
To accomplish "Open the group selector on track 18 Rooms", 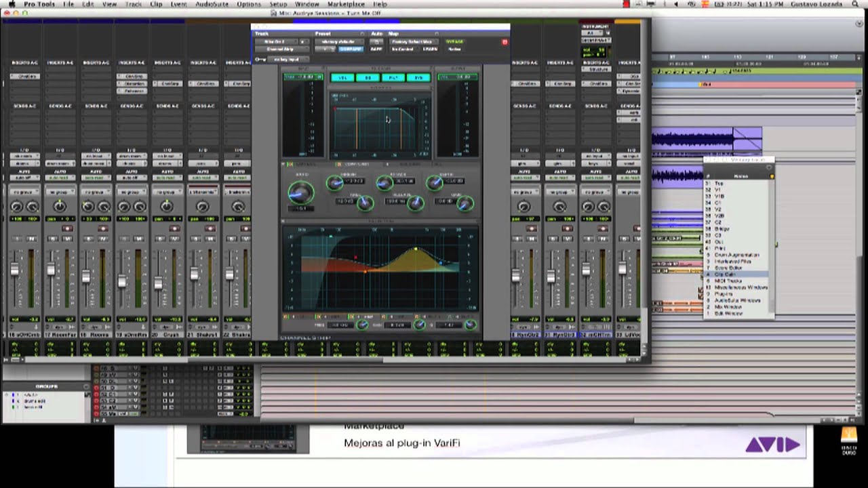I will point(96,192).
